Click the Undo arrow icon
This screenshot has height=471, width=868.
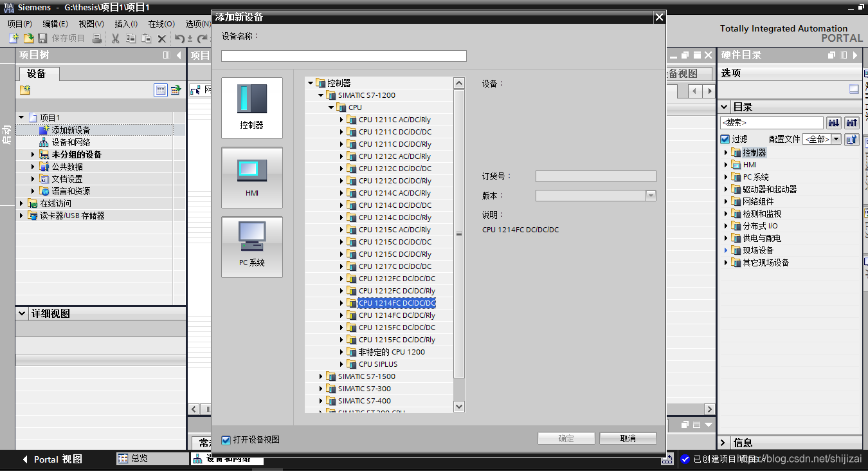180,39
